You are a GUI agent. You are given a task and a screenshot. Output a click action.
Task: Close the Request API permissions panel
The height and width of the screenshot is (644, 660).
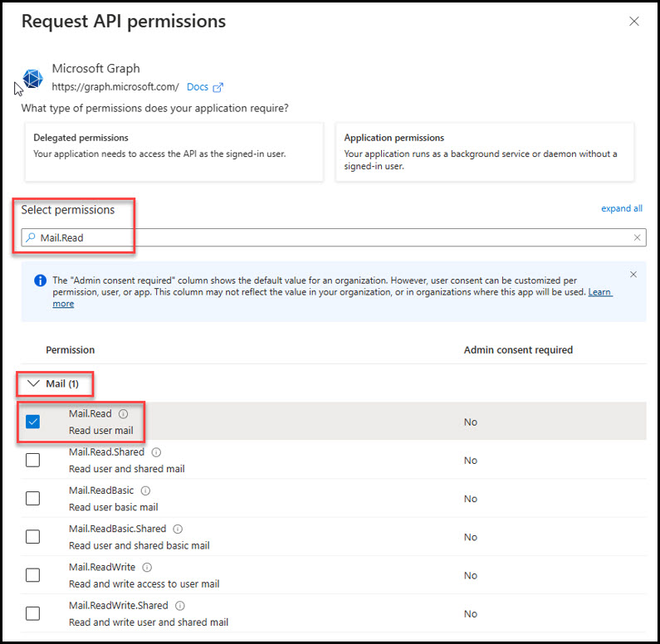(634, 21)
